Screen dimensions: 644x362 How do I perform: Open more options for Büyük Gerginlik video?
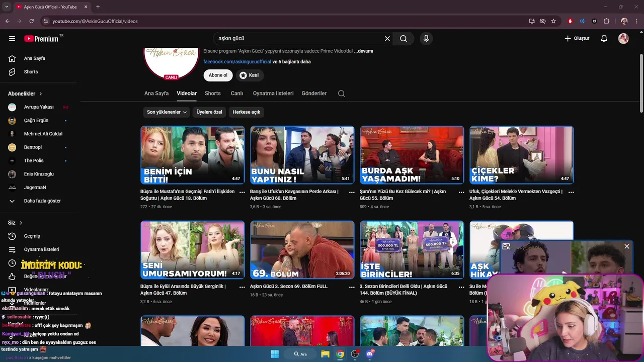click(x=242, y=287)
